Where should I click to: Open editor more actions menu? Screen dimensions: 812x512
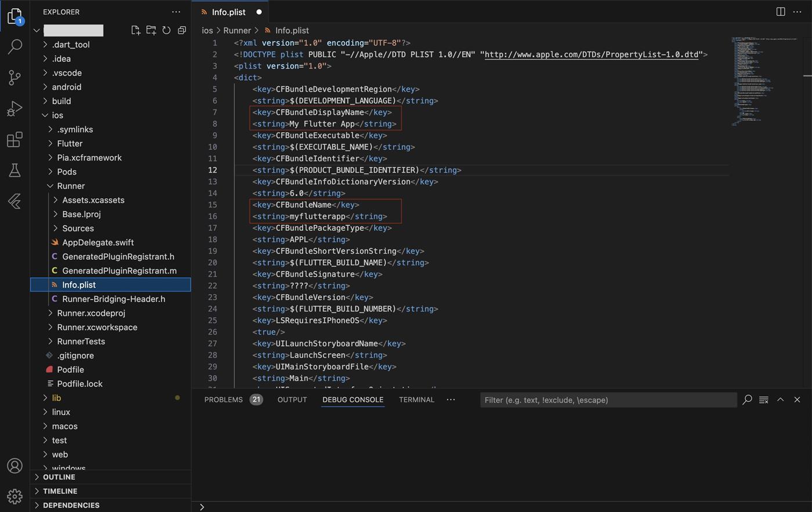(x=797, y=12)
